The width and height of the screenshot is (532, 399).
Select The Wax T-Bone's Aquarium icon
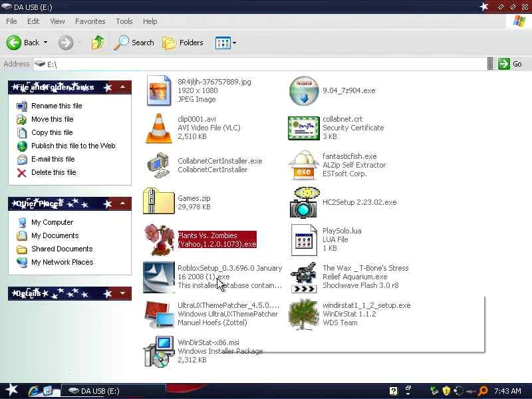[x=304, y=277]
